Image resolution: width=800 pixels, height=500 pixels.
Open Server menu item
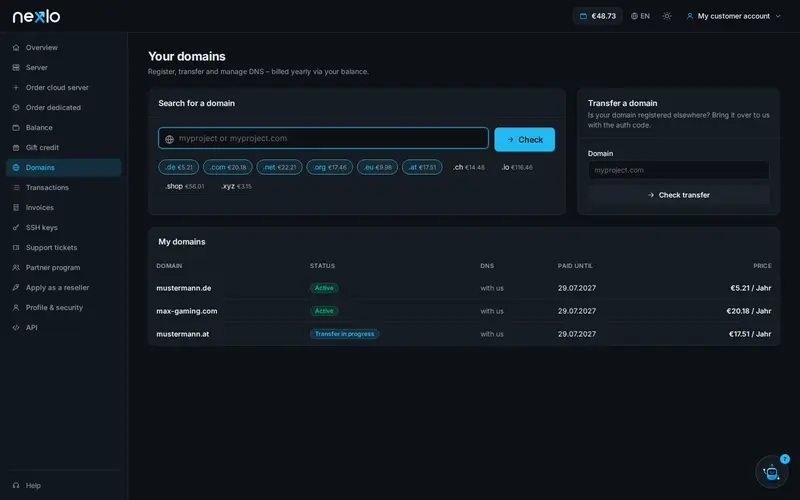(x=64, y=67)
